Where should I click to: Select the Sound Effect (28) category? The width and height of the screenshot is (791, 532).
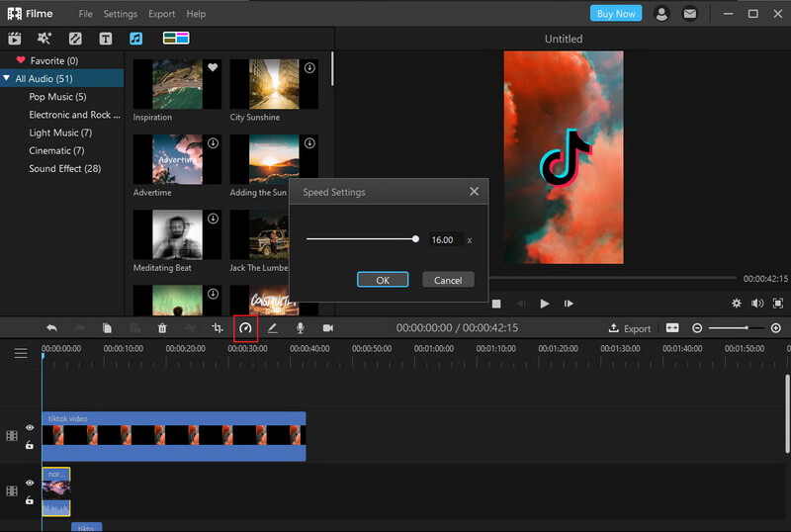tap(65, 168)
